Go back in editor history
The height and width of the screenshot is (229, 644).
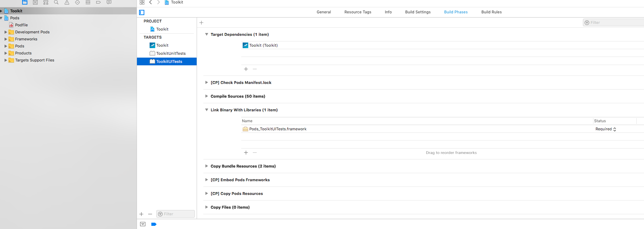[150, 2]
